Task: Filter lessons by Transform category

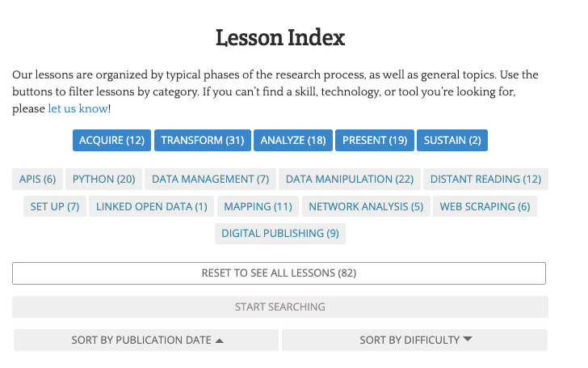Action: pos(202,141)
